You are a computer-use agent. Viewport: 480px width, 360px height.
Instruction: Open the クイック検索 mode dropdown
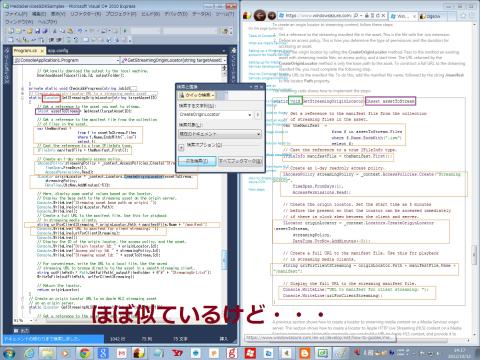197,95
